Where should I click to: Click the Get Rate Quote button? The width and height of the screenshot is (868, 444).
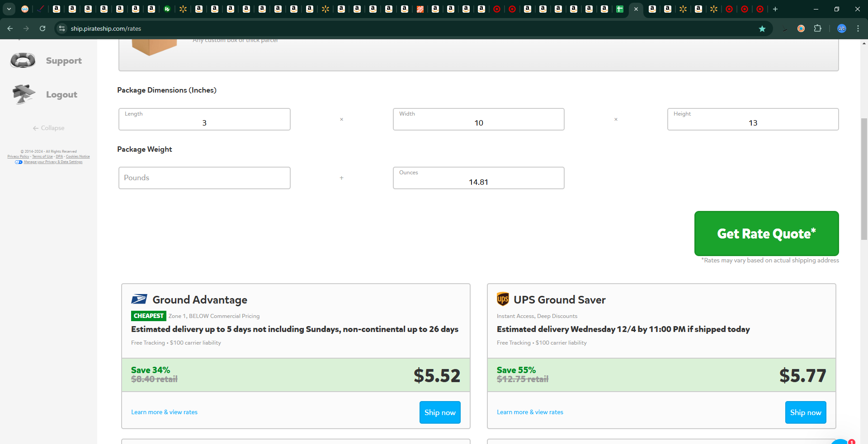(x=766, y=234)
